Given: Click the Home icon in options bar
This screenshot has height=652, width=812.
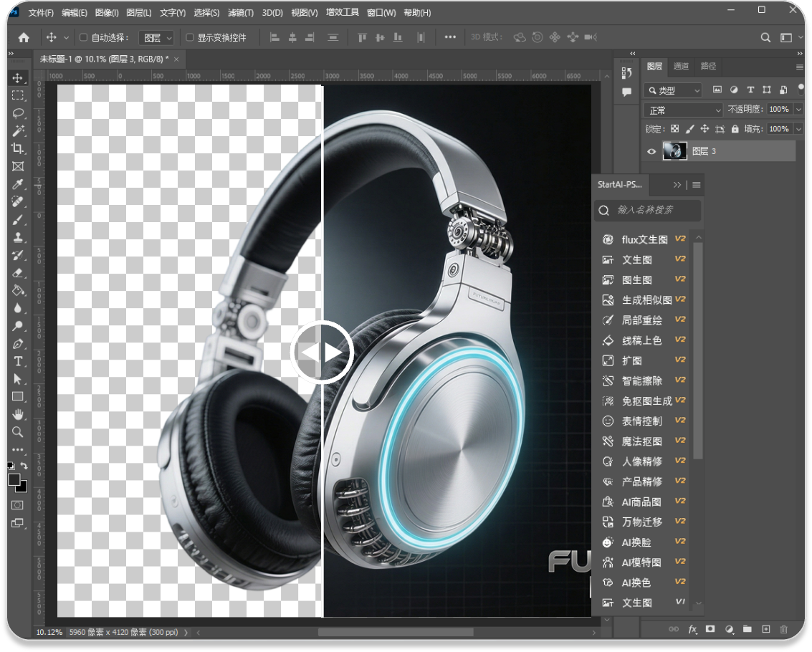Looking at the screenshot, I should [x=24, y=37].
